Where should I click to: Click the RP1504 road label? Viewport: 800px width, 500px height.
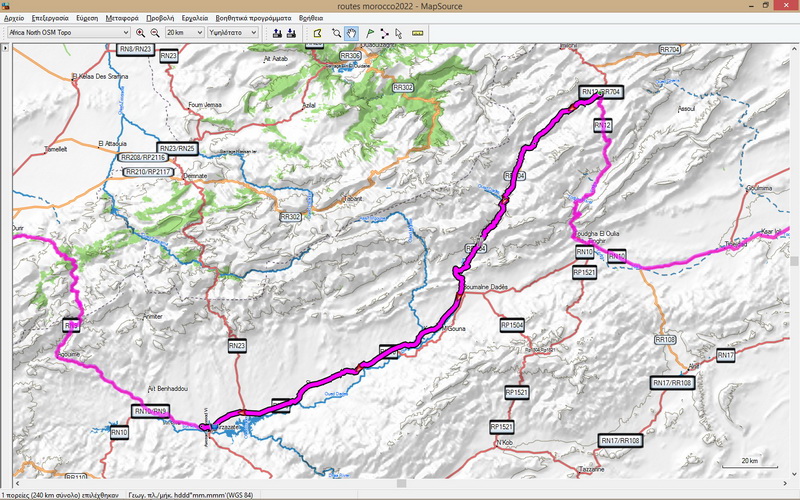tap(512, 325)
